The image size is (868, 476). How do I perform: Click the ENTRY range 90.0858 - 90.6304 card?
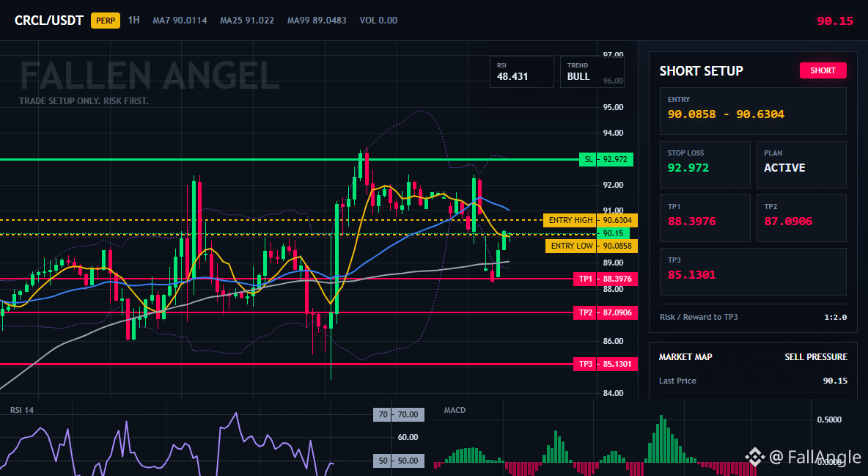click(753, 111)
